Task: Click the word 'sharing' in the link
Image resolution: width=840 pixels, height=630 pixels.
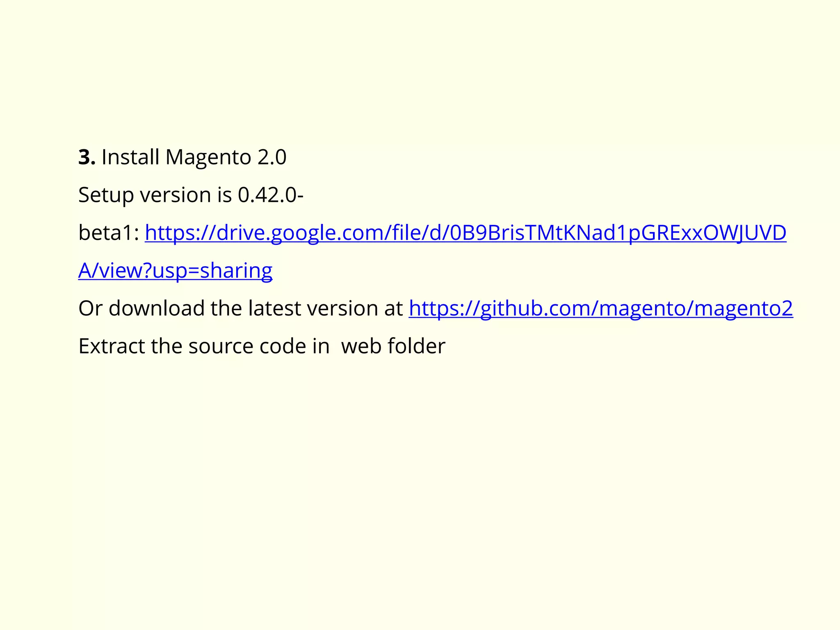Action: (236, 272)
